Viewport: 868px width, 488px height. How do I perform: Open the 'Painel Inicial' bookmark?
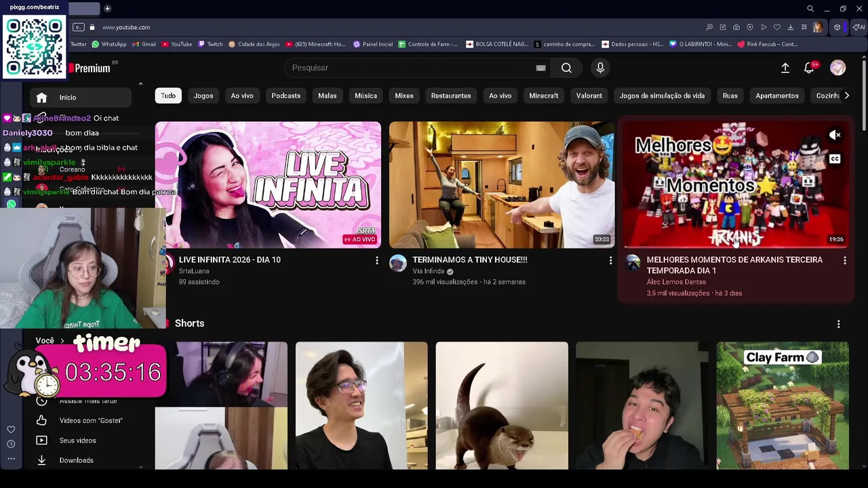pos(373,44)
